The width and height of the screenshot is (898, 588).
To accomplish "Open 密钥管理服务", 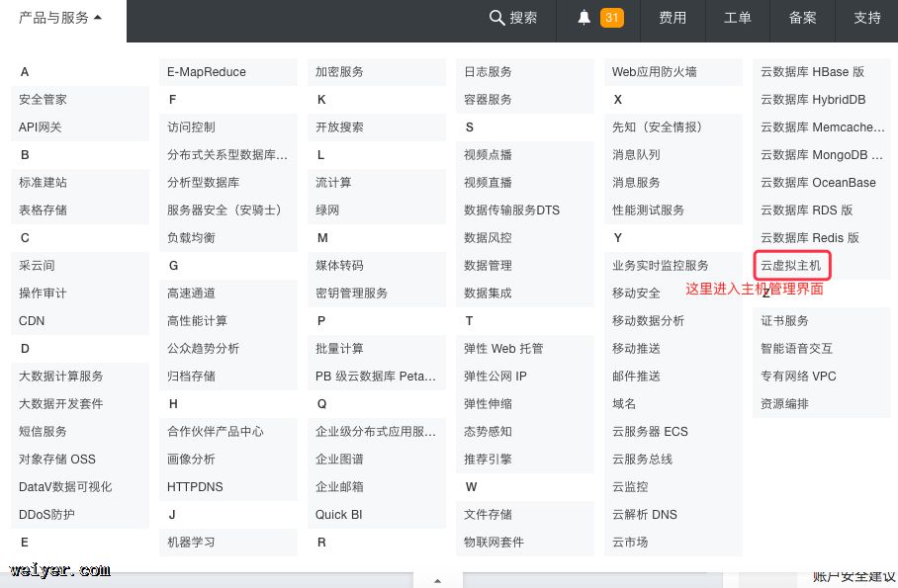I will (x=352, y=294).
